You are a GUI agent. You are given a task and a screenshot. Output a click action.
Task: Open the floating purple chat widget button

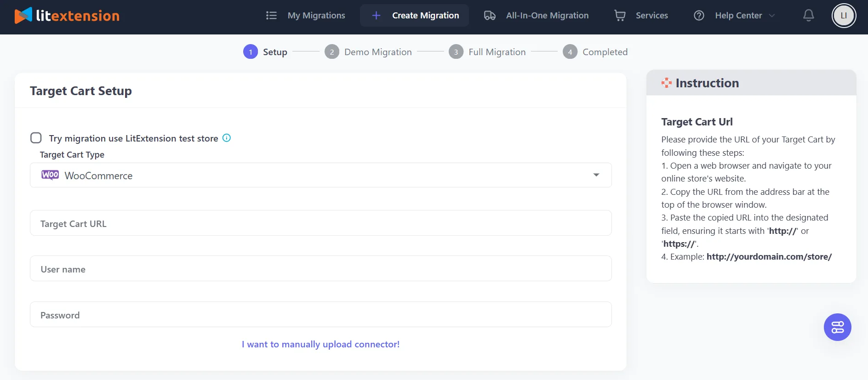click(837, 327)
